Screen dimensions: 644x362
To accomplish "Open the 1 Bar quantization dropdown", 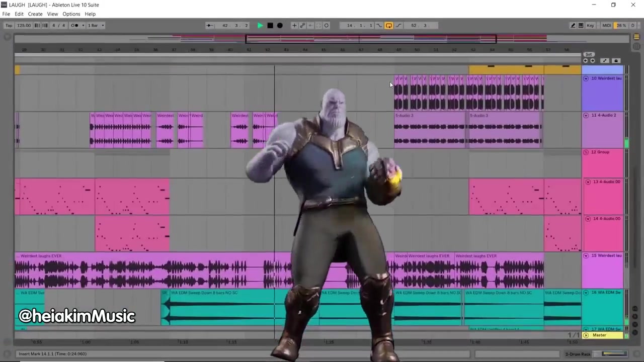I will [96, 26].
